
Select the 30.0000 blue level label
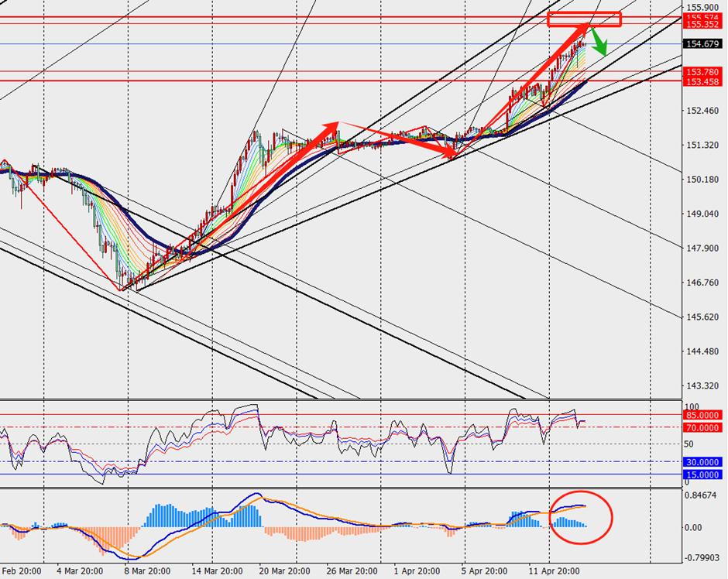[702, 462]
